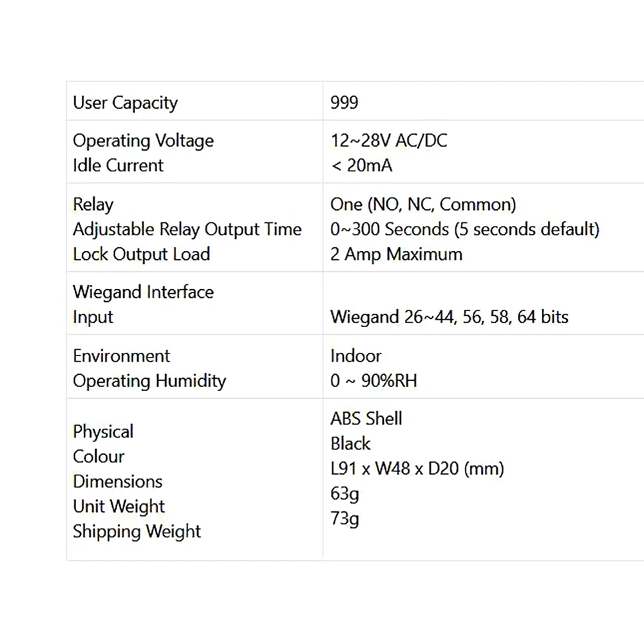This screenshot has height=644, width=644.
Task: Click the ABS Shell text
Action: (x=366, y=419)
